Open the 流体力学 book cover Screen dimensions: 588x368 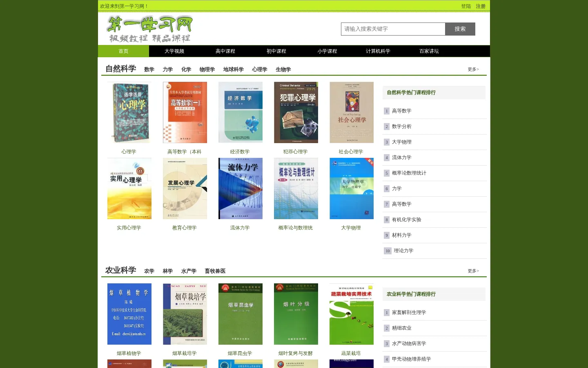[x=241, y=188]
